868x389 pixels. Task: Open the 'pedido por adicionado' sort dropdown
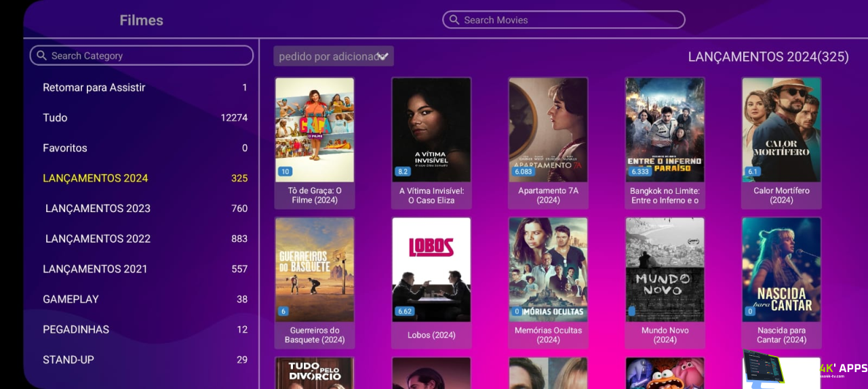pyautogui.click(x=334, y=56)
